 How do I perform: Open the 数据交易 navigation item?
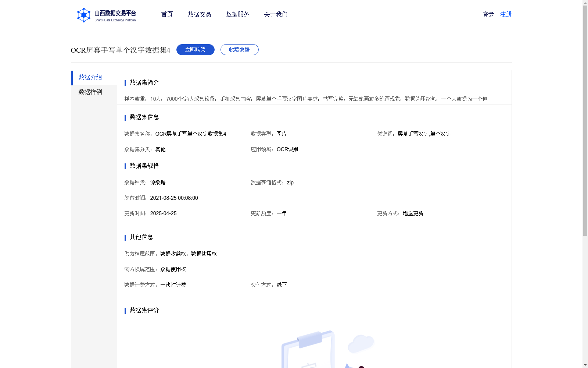[199, 14]
